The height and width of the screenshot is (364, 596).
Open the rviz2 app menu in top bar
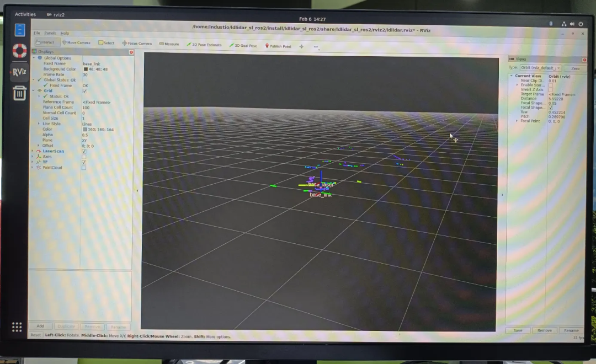[56, 15]
